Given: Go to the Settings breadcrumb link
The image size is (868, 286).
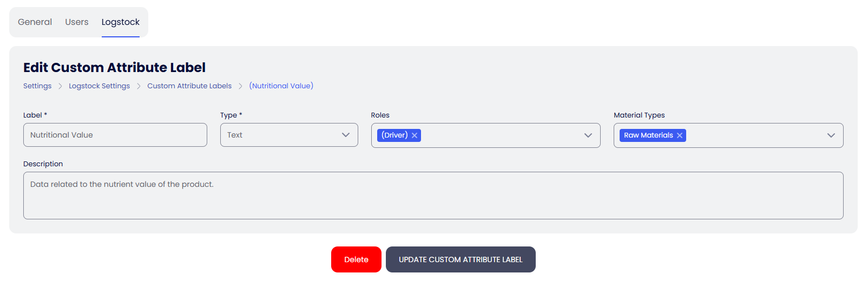Looking at the screenshot, I should [37, 86].
